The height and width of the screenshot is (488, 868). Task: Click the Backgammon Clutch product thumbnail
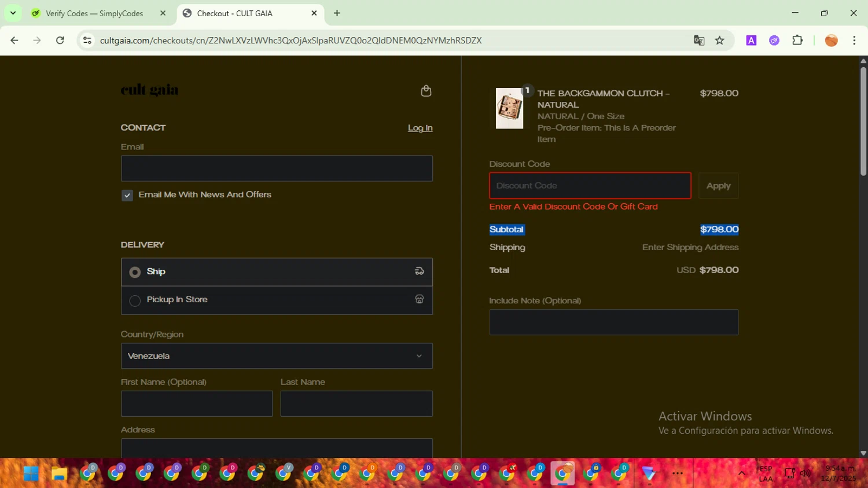[509, 108]
